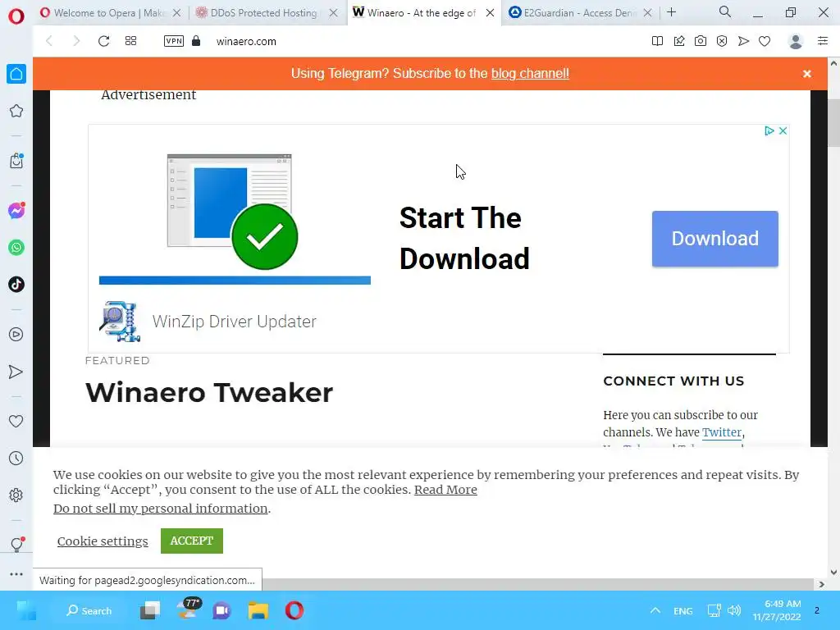Open the volume control in system tray
Screen dimensions: 840x630
(734, 610)
